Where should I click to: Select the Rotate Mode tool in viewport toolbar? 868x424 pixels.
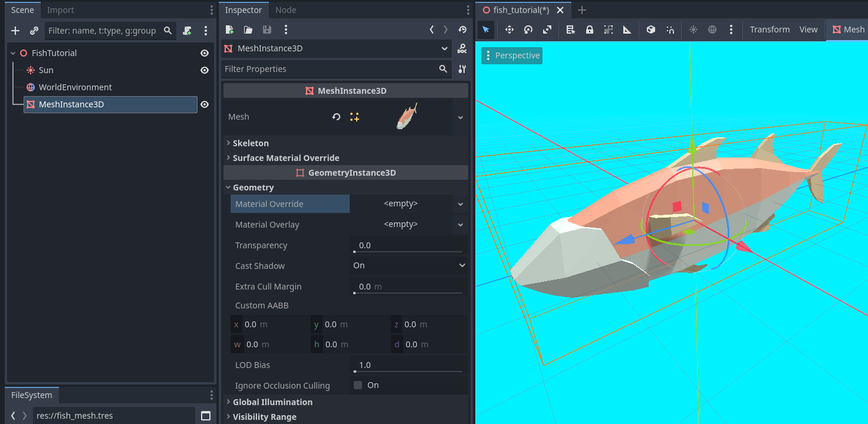coord(528,29)
